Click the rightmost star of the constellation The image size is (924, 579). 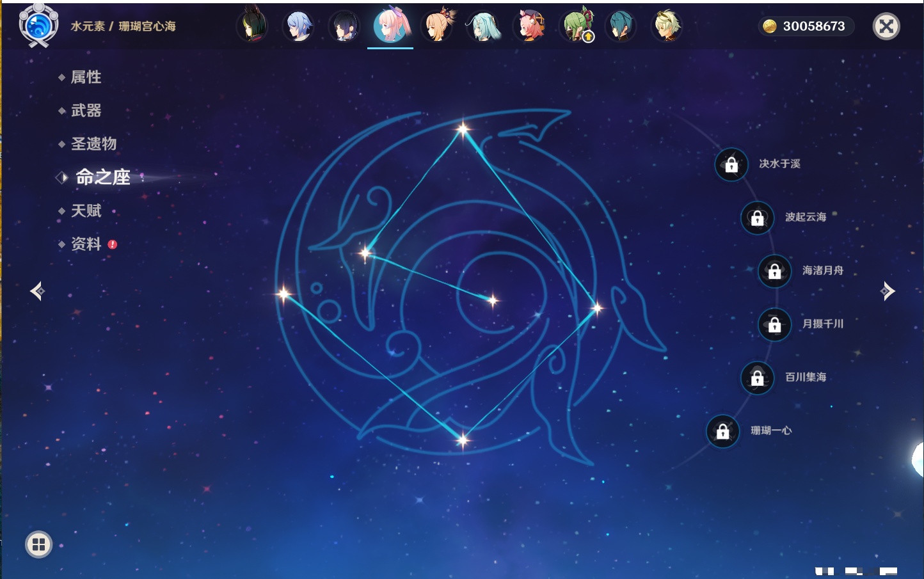pos(597,308)
